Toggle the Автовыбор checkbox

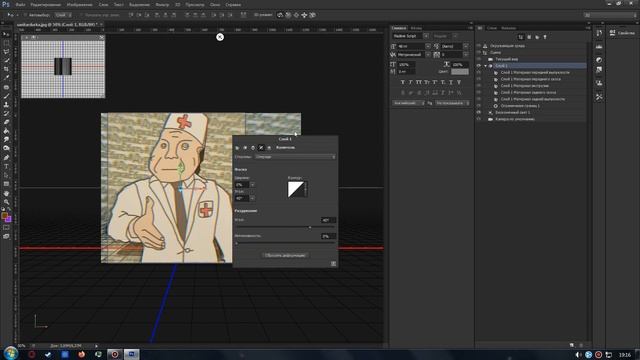[x=25, y=15]
